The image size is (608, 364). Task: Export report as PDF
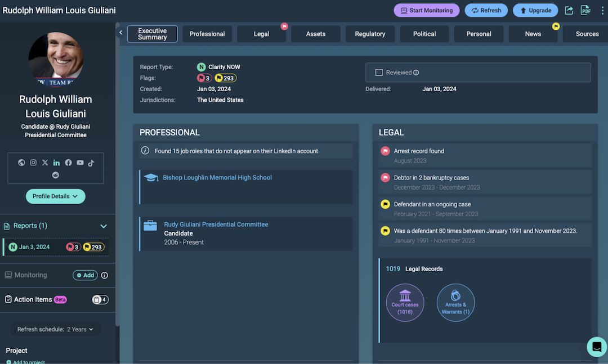(x=585, y=10)
